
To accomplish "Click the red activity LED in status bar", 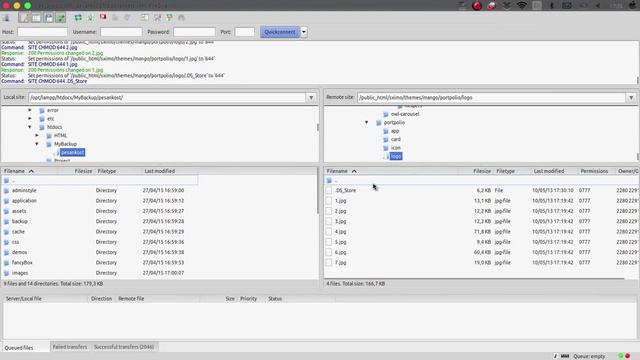I will [x=627, y=356].
